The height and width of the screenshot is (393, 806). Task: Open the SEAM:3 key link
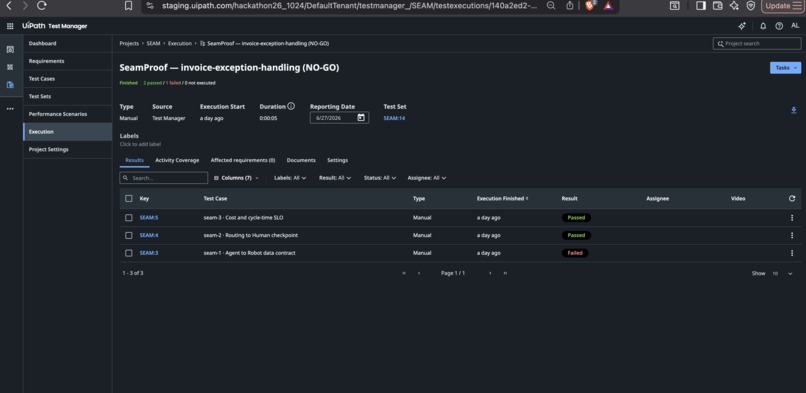pos(149,253)
